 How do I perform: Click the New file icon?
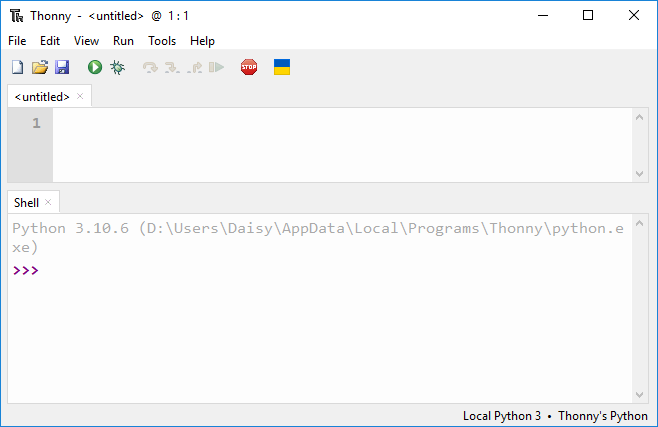click(x=18, y=67)
